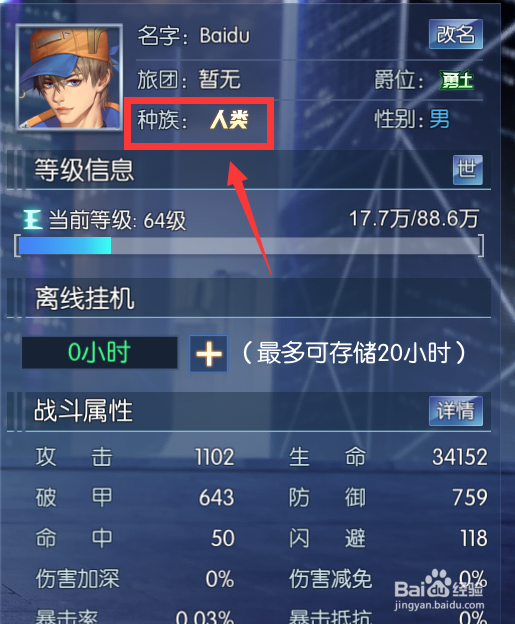This screenshot has height=624, width=515.
Task: Click the experience progress bar
Action: point(249,246)
